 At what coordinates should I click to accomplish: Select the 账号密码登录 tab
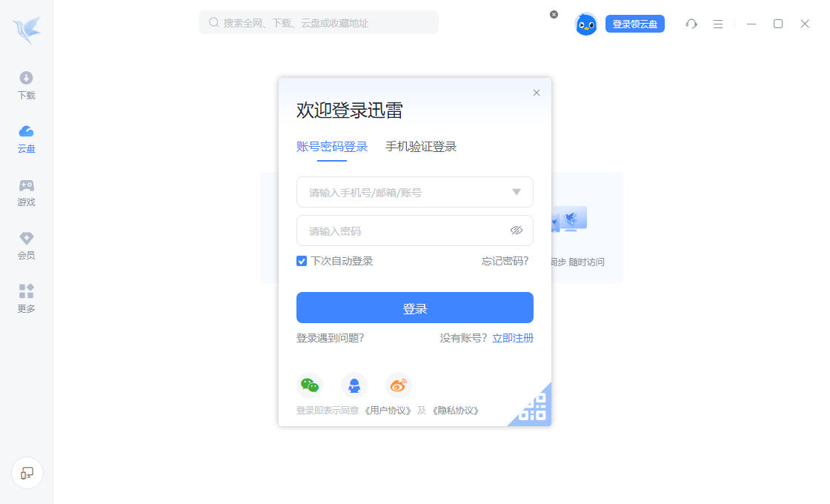coord(332,147)
